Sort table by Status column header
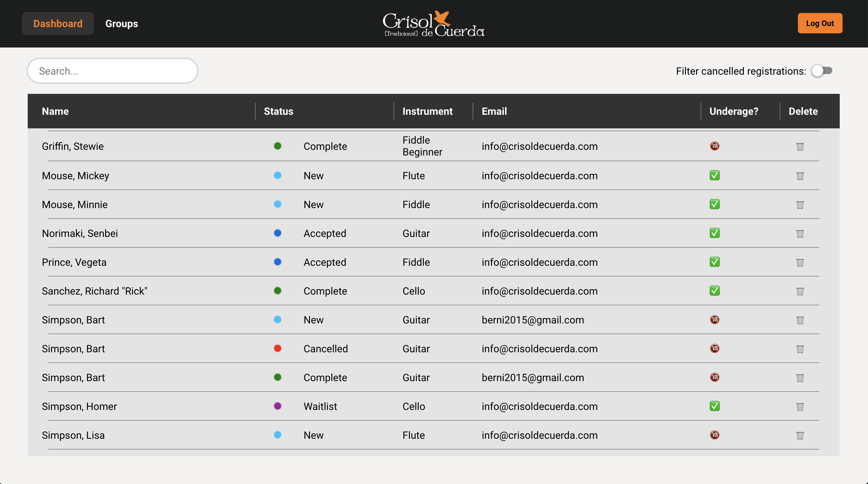The image size is (868, 484). 278,111
